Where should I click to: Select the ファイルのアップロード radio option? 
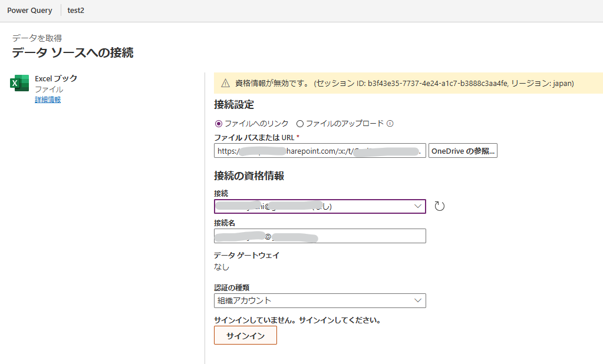tap(300, 124)
